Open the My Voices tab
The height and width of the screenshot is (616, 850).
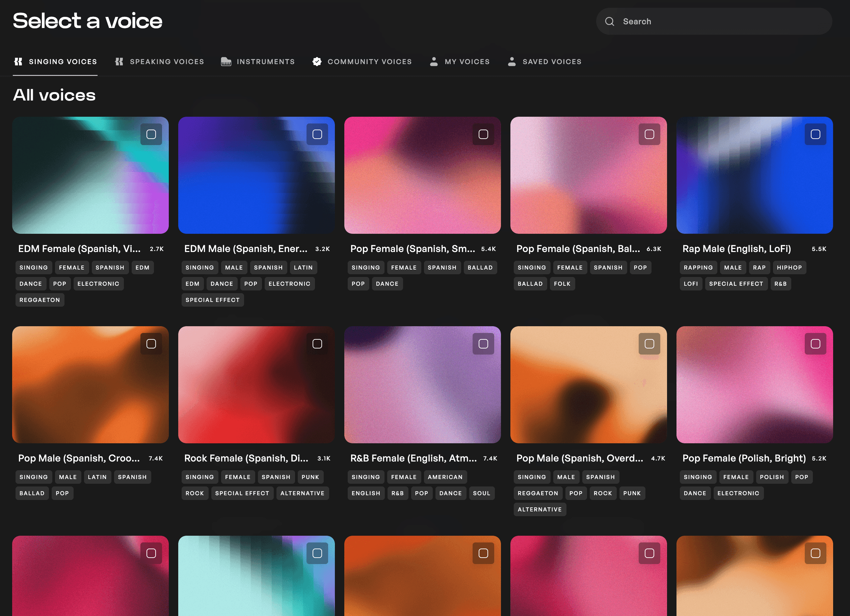point(459,61)
